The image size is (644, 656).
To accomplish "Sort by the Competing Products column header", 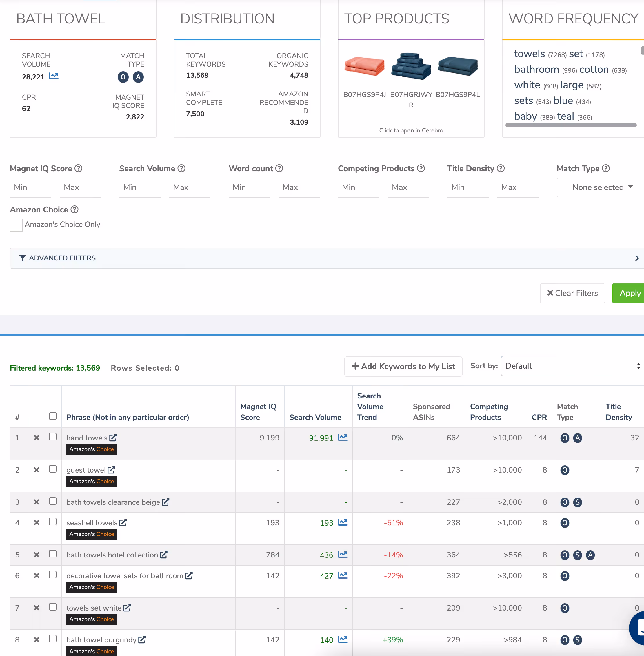I will tap(489, 412).
